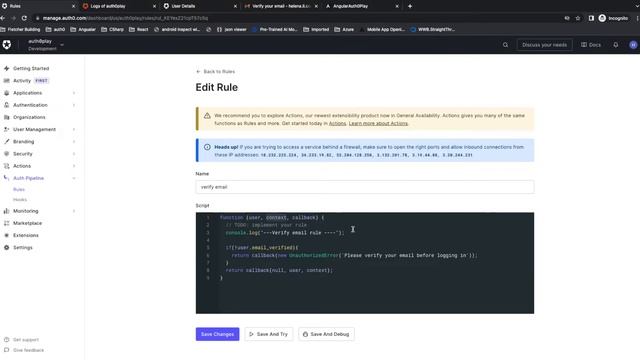Click the info icon in Heads up banner
The width and height of the screenshot is (640, 360).
pyautogui.click(x=207, y=147)
